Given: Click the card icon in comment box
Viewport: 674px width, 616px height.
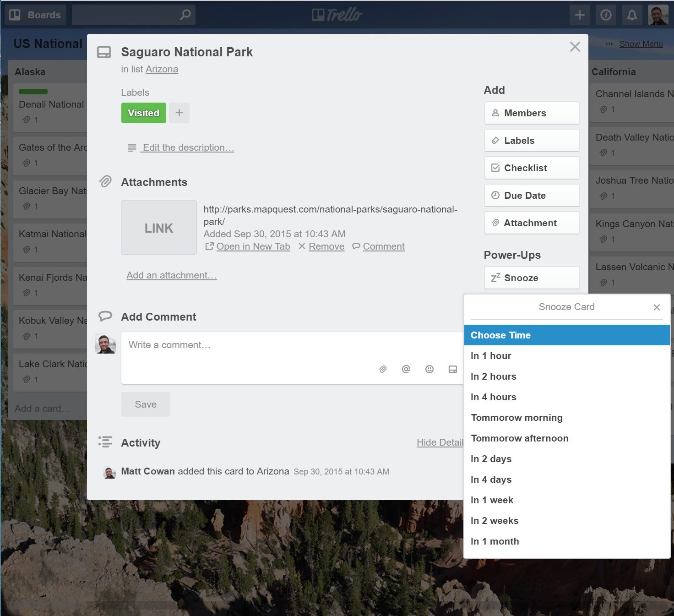Looking at the screenshot, I should click(x=452, y=369).
